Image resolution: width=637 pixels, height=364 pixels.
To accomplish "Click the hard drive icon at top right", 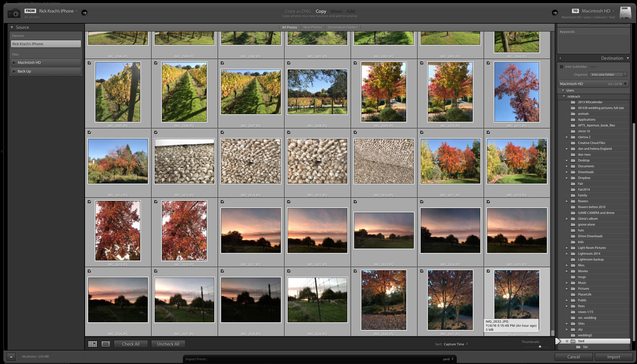I will coord(625,13).
